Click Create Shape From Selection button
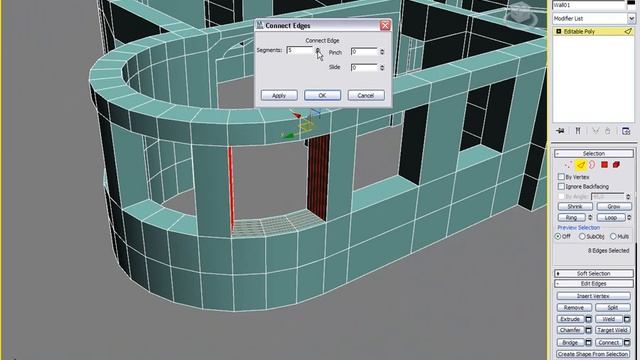The image size is (640, 360). click(593, 354)
